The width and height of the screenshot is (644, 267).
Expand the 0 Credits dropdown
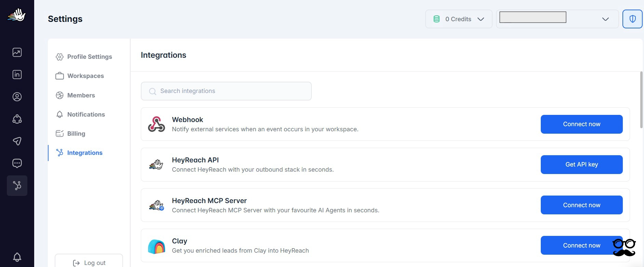[459, 19]
